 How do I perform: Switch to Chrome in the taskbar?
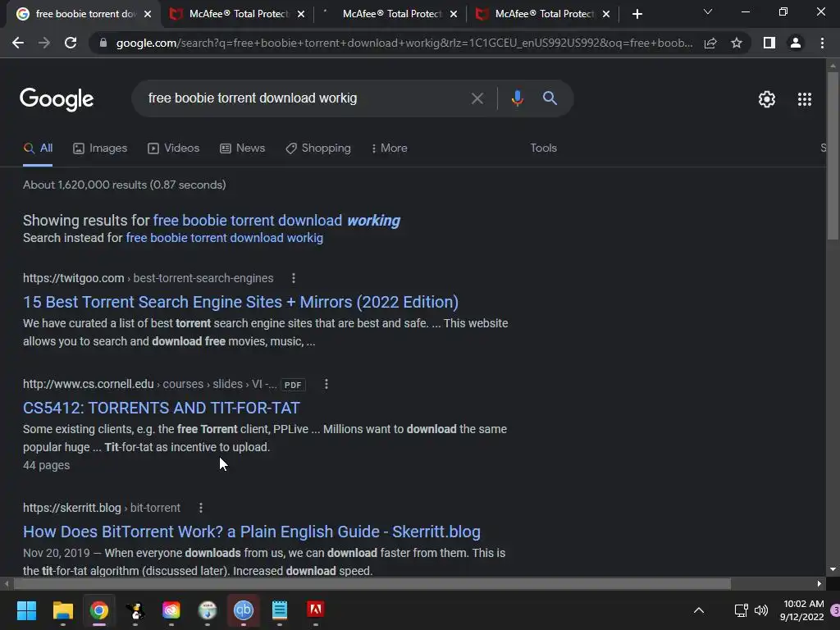(99, 610)
